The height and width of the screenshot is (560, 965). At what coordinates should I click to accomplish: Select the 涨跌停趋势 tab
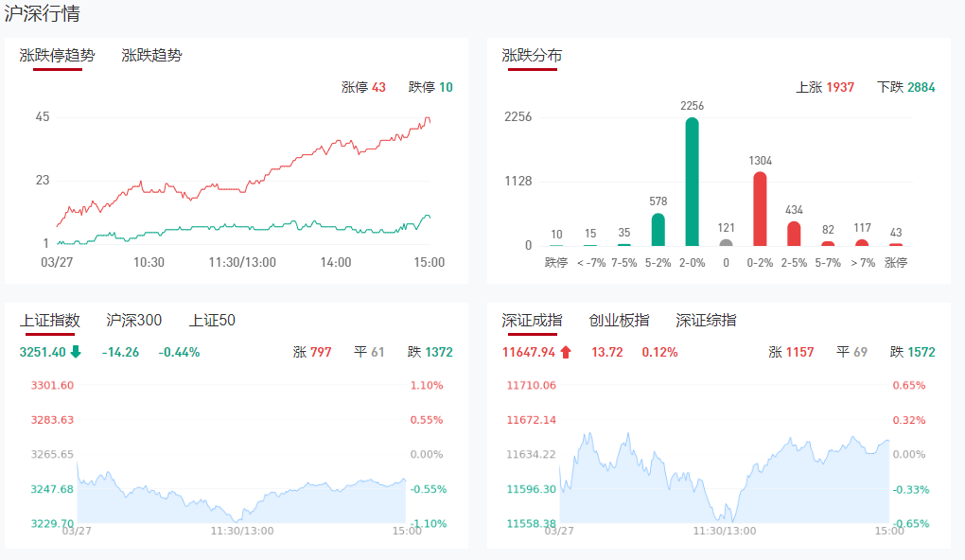(x=57, y=55)
